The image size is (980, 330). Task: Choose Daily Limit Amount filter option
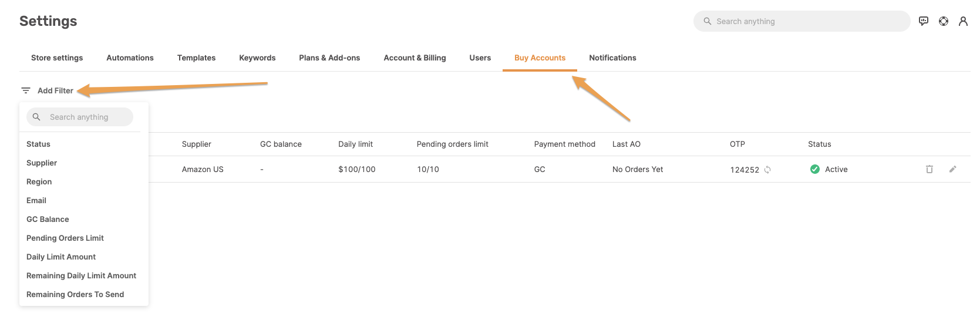(61, 257)
